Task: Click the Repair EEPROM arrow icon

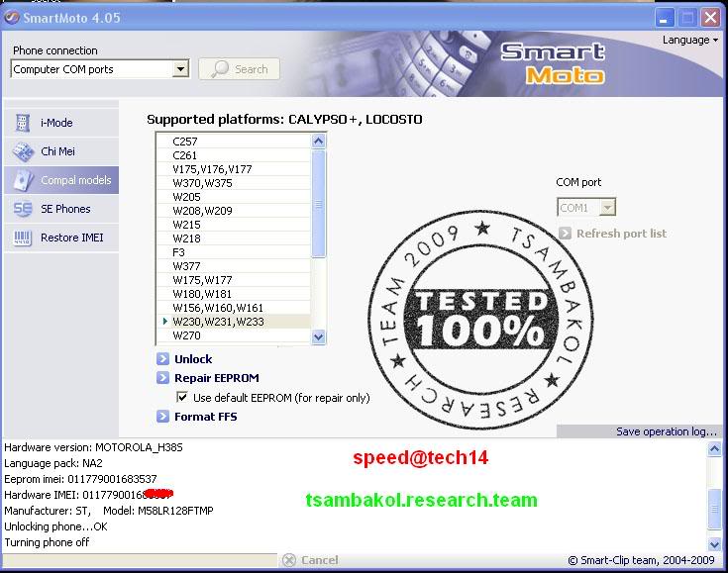Action: [162, 378]
